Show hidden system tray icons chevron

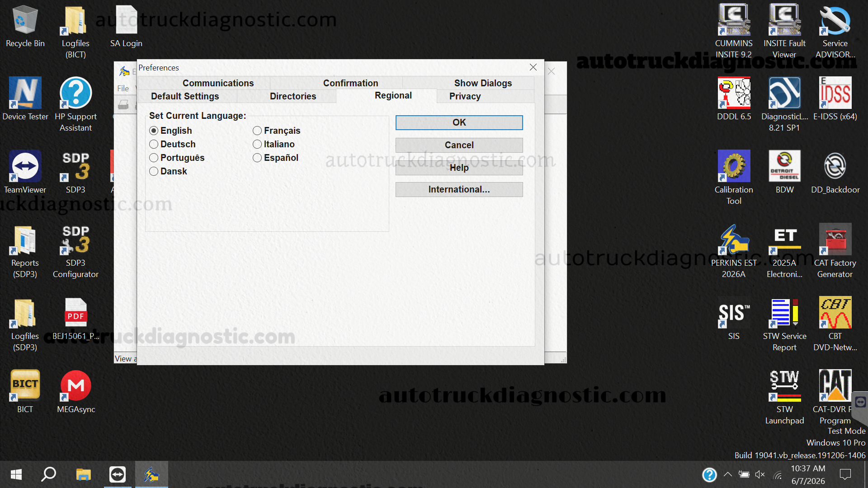pos(727,474)
